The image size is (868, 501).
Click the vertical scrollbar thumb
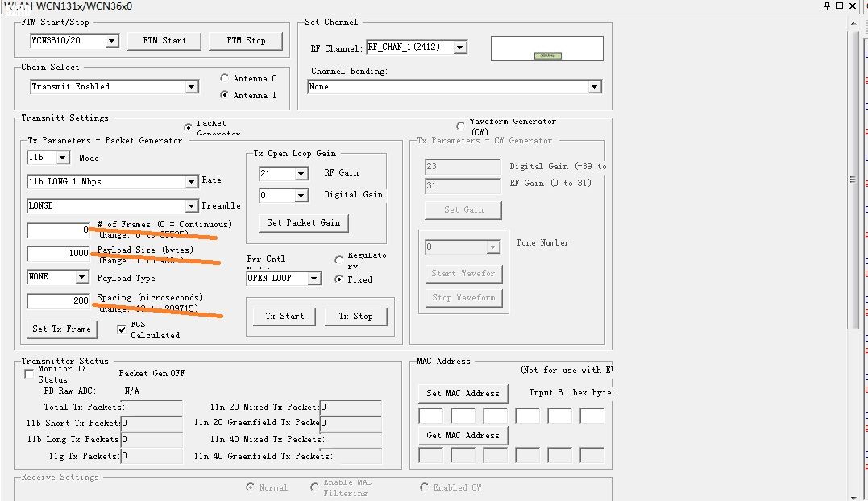coord(853,180)
